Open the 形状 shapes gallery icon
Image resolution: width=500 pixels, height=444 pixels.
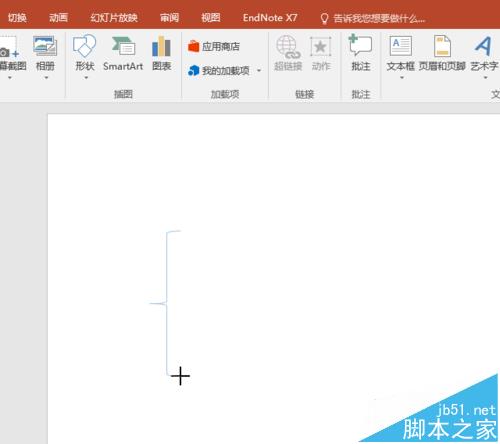[x=85, y=46]
